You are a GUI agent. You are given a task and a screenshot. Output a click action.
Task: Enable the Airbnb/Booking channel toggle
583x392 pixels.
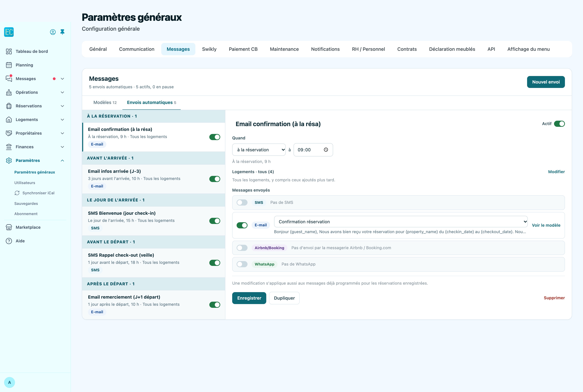(x=242, y=248)
